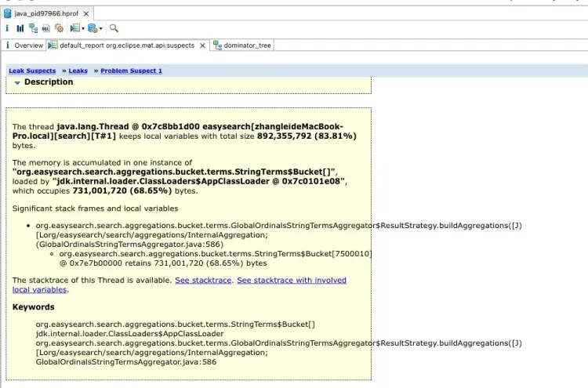Viewport: 588px width, 388px height.
Task: Expand the query browser dropdown arrow
Action: click(100, 28)
